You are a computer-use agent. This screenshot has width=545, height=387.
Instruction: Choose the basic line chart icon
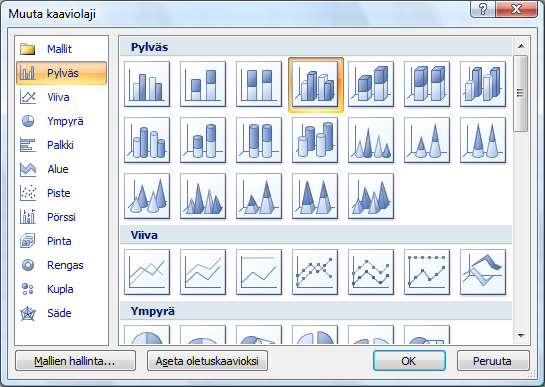(x=147, y=272)
